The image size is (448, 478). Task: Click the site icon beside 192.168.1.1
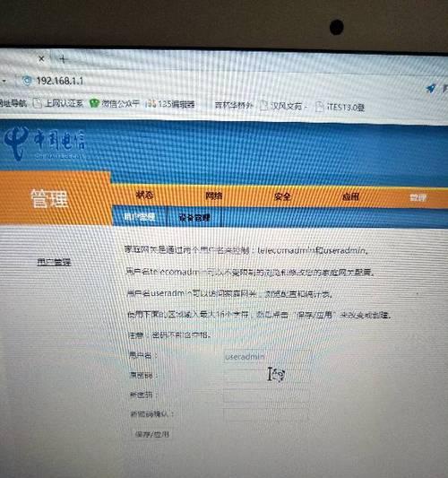[27, 81]
